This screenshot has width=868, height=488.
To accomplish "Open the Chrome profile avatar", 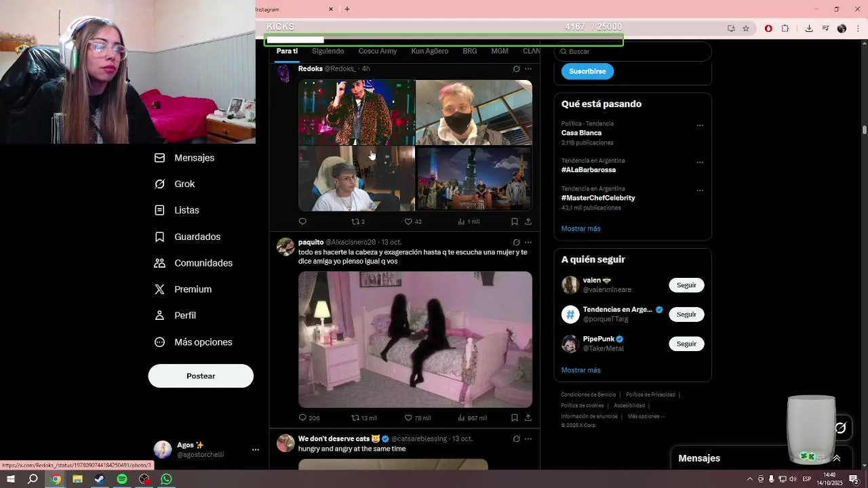I will tap(842, 28).
